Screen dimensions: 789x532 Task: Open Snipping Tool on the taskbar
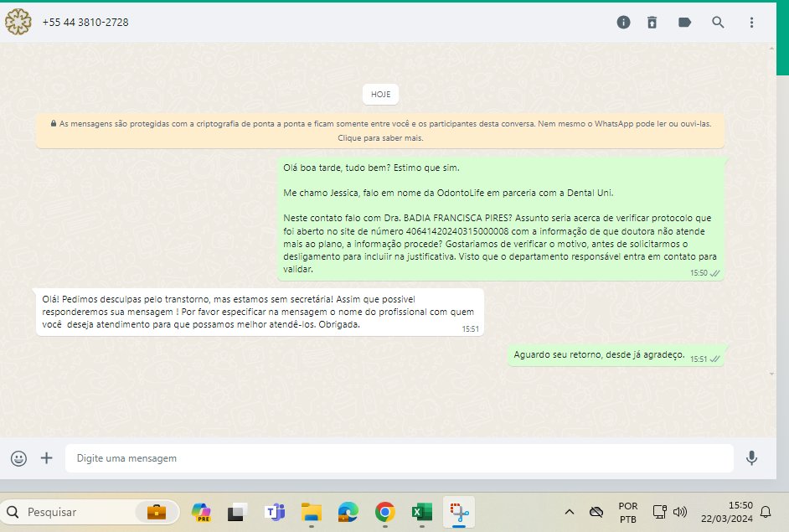point(459,513)
